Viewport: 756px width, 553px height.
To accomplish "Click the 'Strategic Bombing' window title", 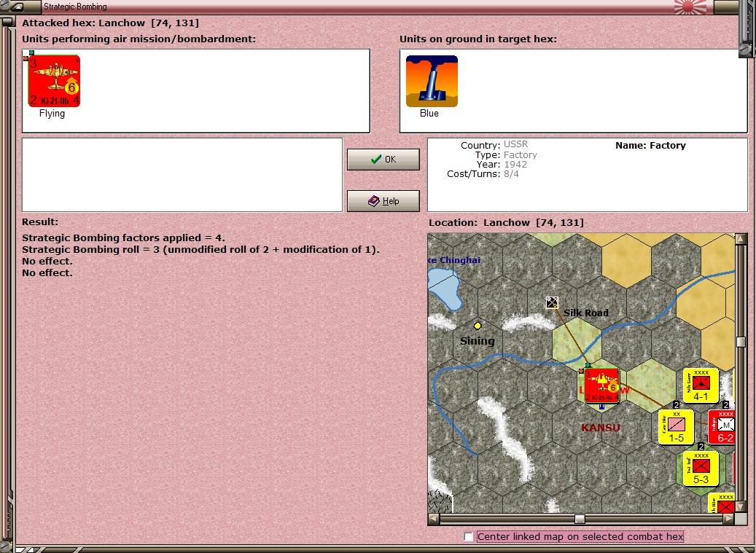I will [x=75, y=7].
